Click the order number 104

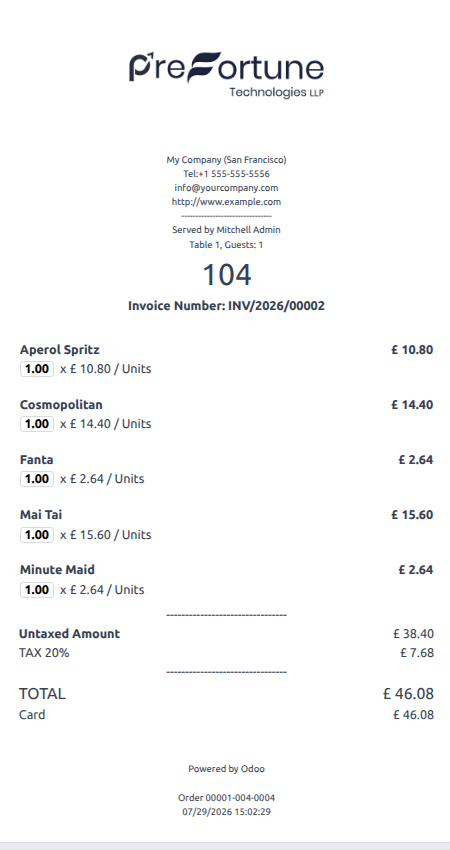tap(227, 275)
